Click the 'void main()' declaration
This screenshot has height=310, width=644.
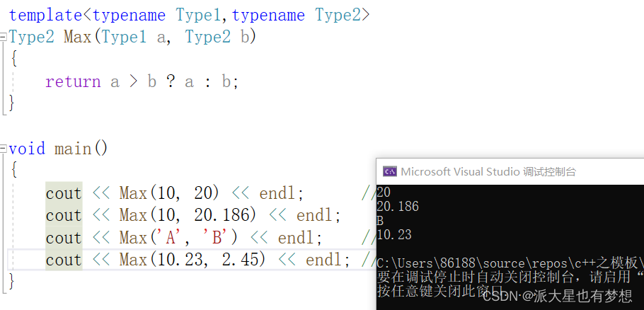click(58, 148)
